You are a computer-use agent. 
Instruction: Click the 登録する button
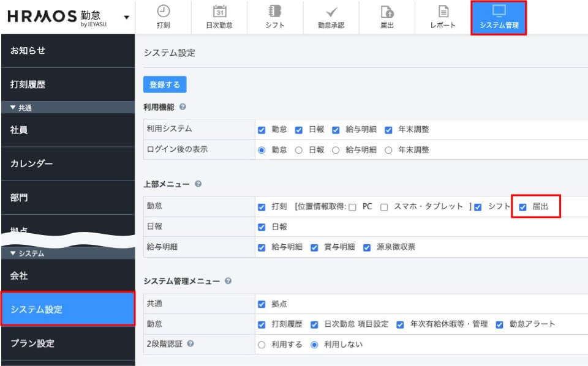click(x=165, y=84)
